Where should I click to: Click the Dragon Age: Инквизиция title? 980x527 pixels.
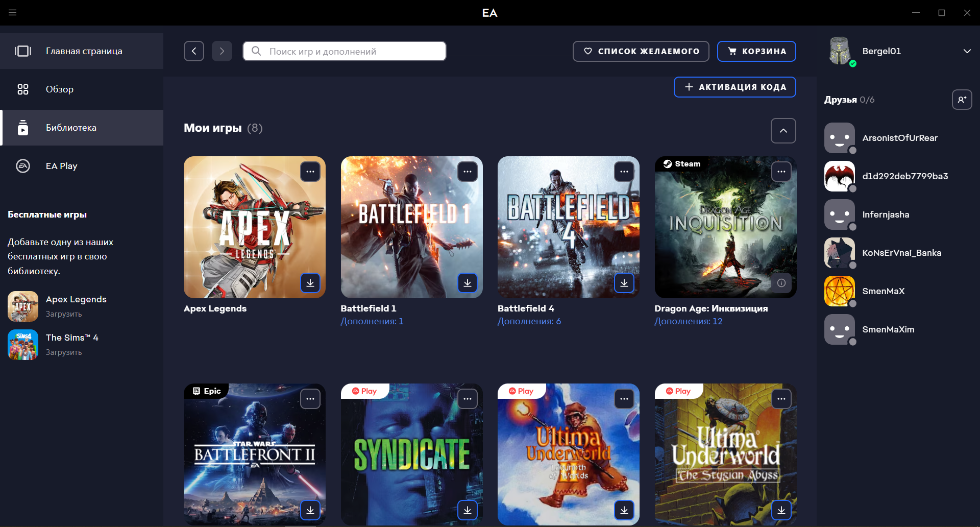(x=711, y=308)
